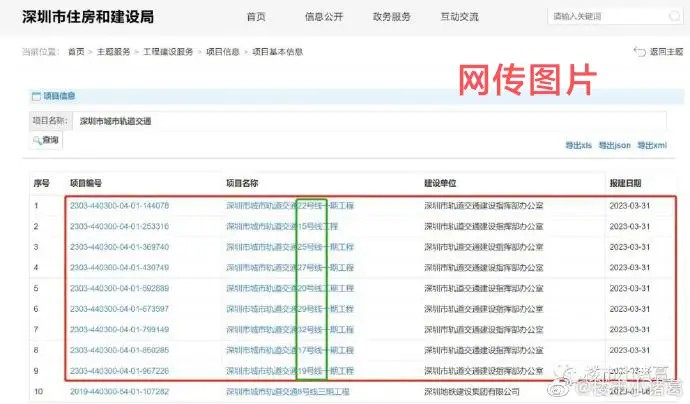Viewport: 690px width, 404px height.
Task: Go to 互动交流 navigation item
Action: (x=459, y=17)
